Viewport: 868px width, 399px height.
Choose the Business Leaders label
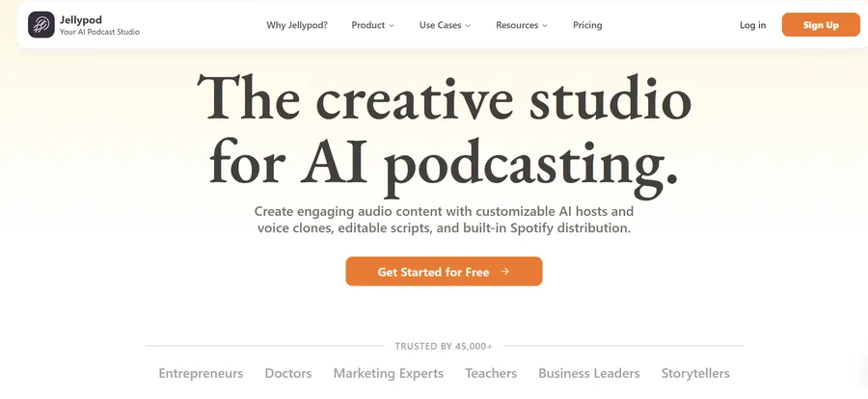pyautogui.click(x=589, y=373)
